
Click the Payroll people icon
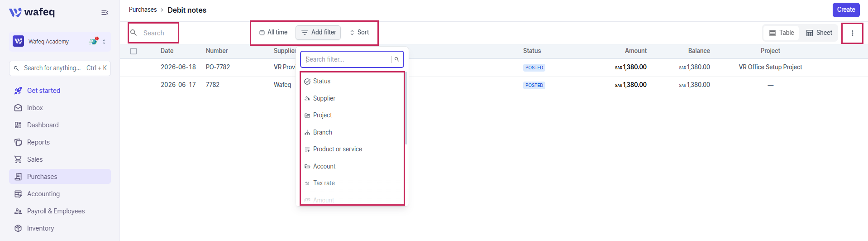pos(18,211)
